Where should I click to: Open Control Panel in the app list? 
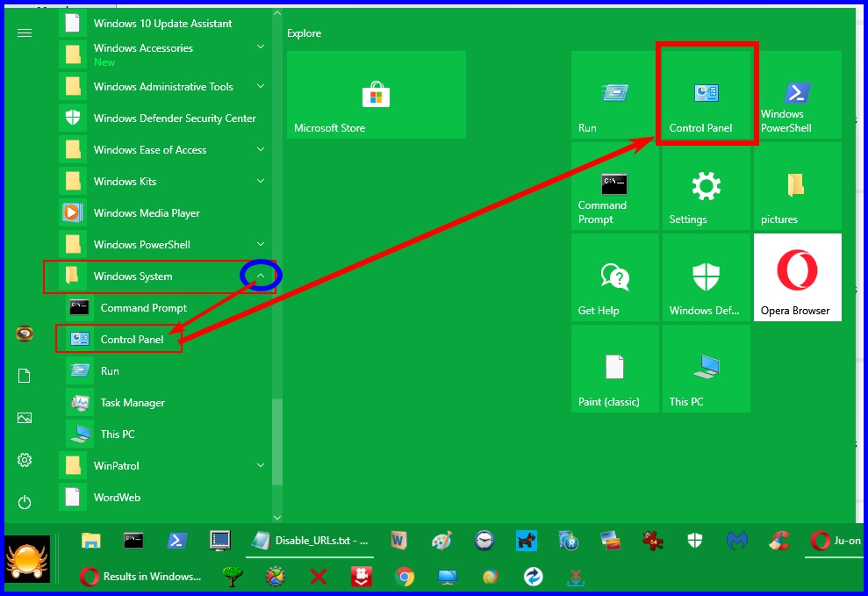tap(164, 339)
